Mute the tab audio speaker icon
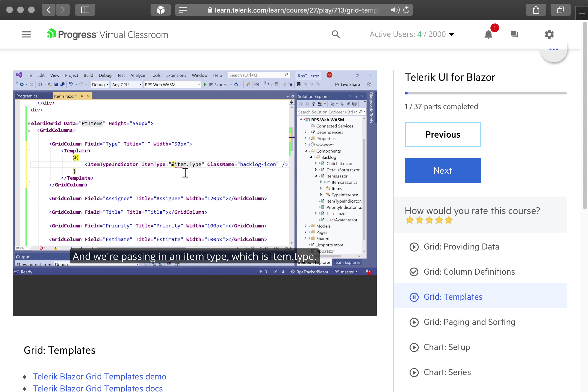The height and width of the screenshot is (392, 588). pyautogui.click(x=395, y=10)
